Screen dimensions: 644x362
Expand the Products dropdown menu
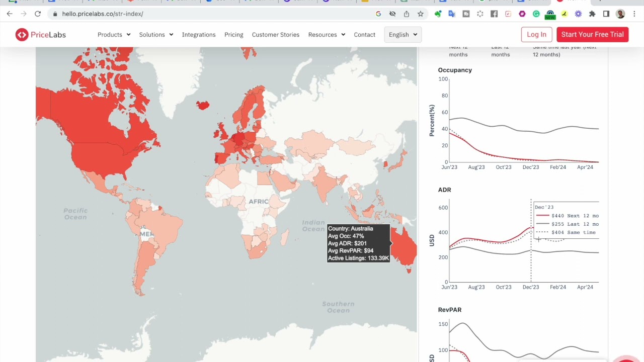click(x=114, y=35)
